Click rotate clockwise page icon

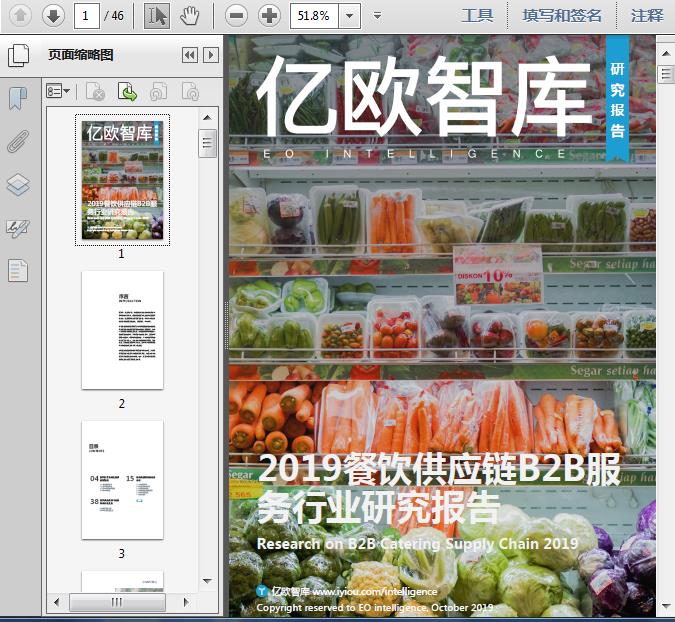pyautogui.click(x=190, y=91)
